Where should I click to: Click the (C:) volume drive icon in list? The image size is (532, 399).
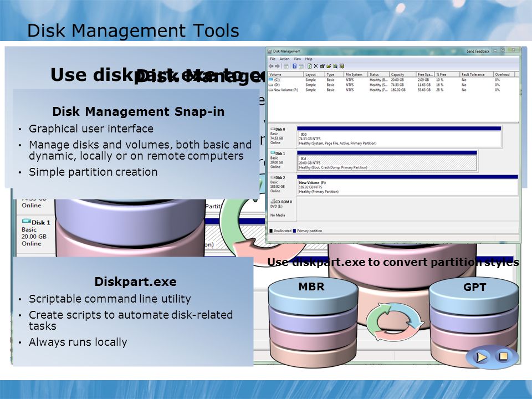pyautogui.click(x=271, y=79)
